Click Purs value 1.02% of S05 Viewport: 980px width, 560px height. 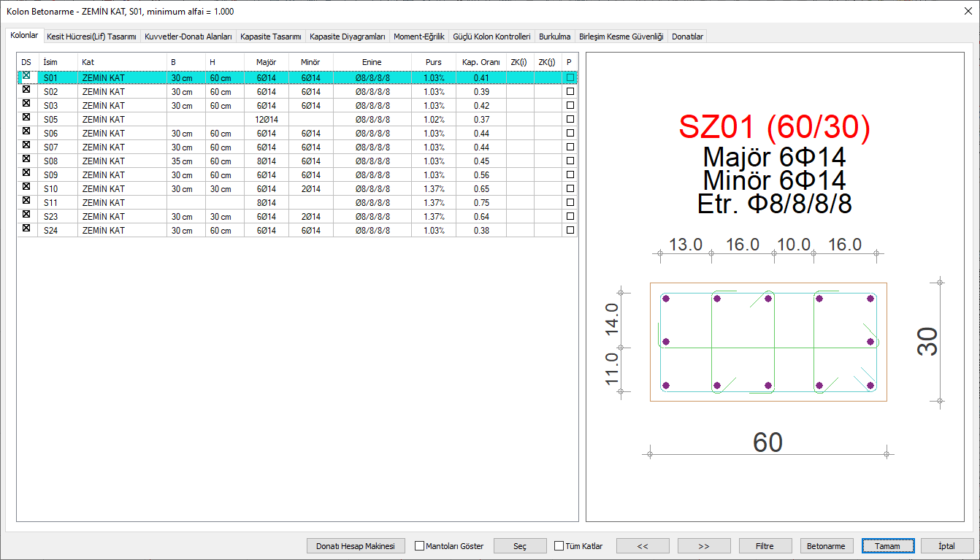[x=434, y=119]
